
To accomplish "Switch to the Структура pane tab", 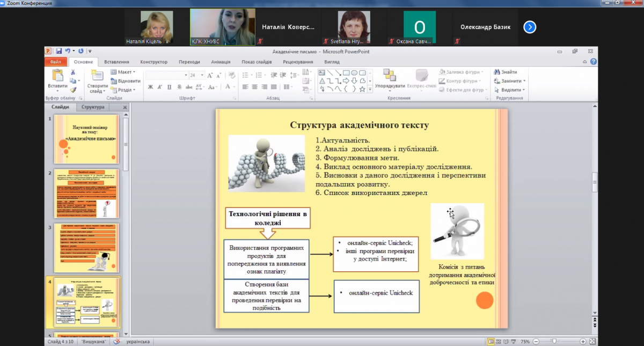I will [x=93, y=107].
